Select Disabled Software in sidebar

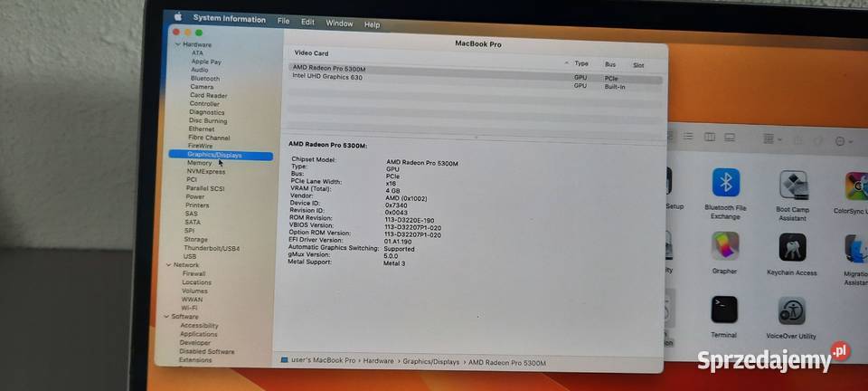(x=206, y=351)
